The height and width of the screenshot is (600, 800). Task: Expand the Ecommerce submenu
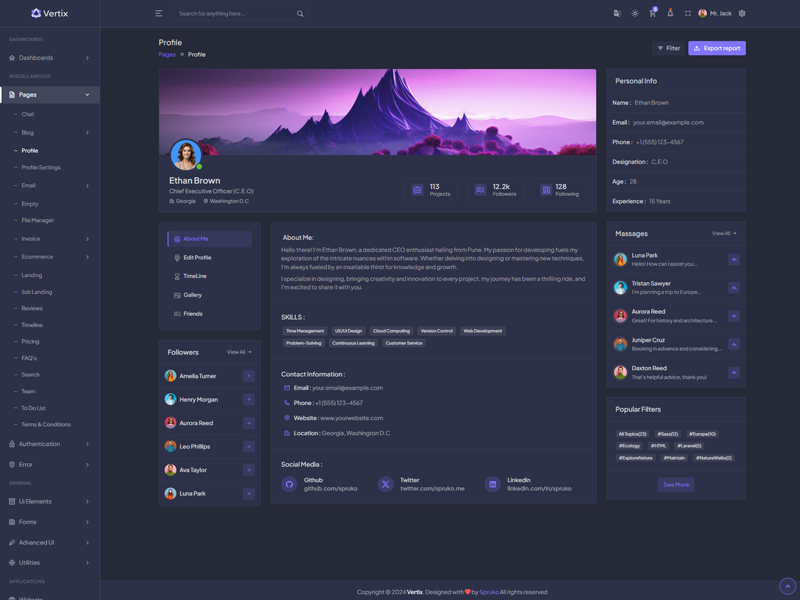tap(50, 257)
